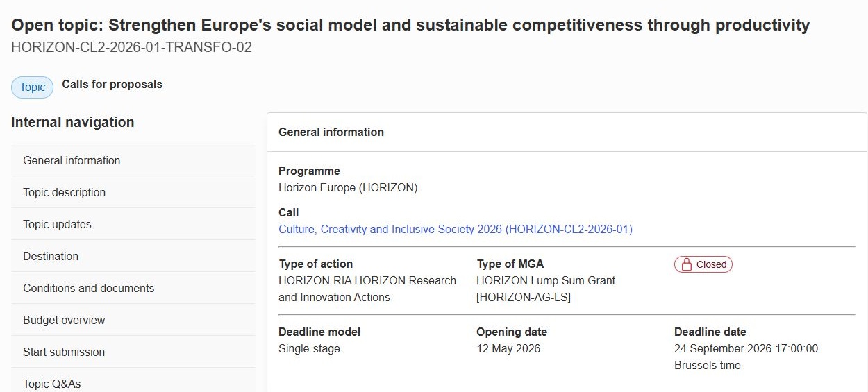Viewport: 868px width, 392px height.
Task: Open Conditions and documents section
Action: point(133,288)
